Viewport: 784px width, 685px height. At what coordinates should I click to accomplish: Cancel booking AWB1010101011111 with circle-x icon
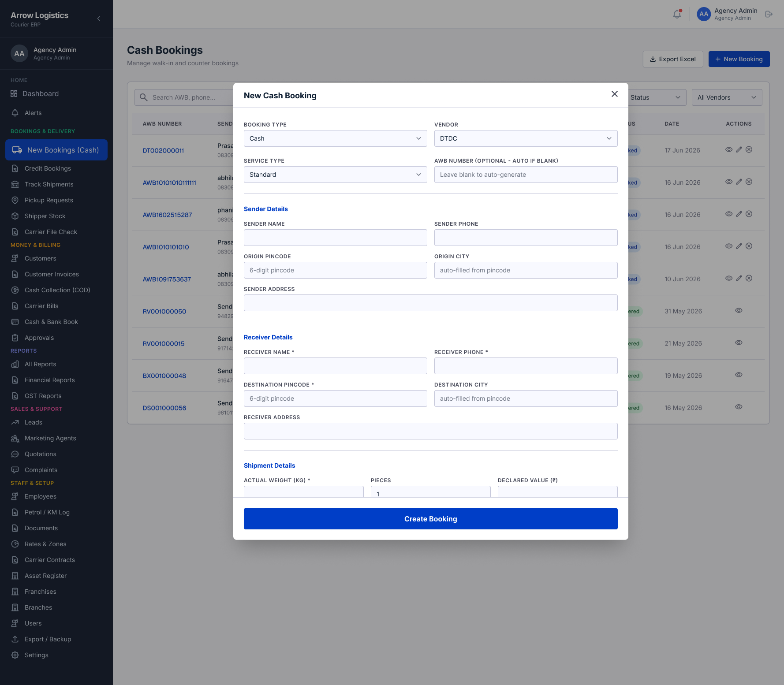point(749,182)
